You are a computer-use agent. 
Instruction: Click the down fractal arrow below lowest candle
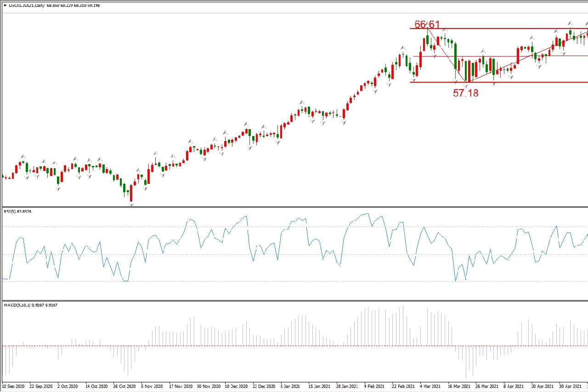[x=131, y=205]
